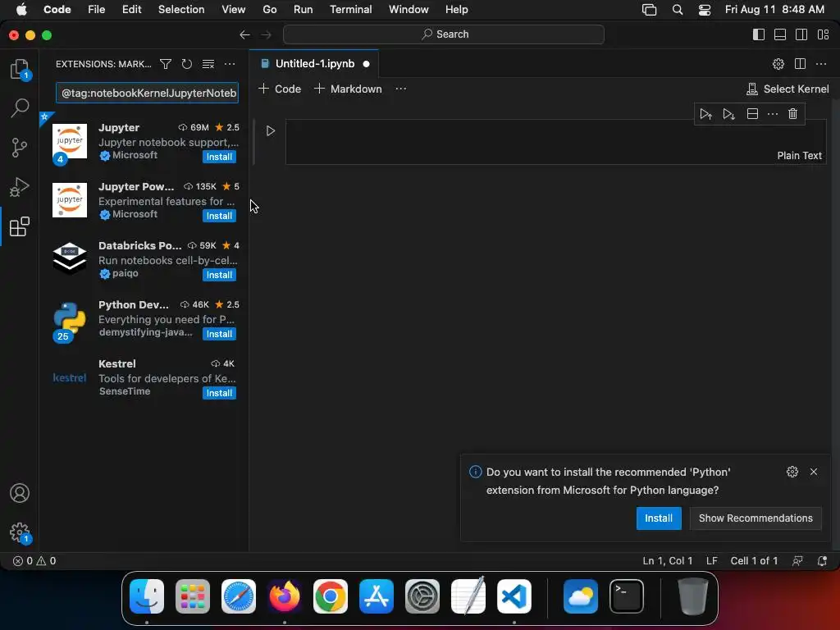This screenshot has width=840, height=630.
Task: Customize layout icon in title bar
Action: pyautogui.click(x=824, y=34)
